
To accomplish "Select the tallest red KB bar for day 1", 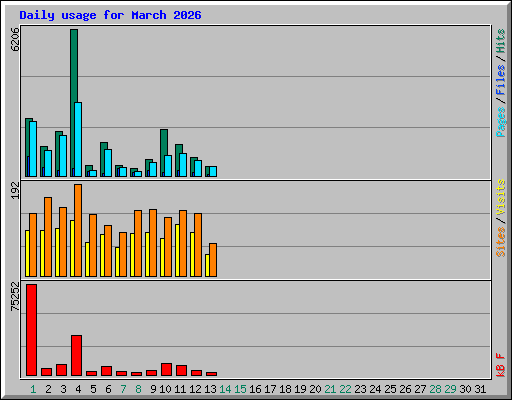I will pos(31,330).
